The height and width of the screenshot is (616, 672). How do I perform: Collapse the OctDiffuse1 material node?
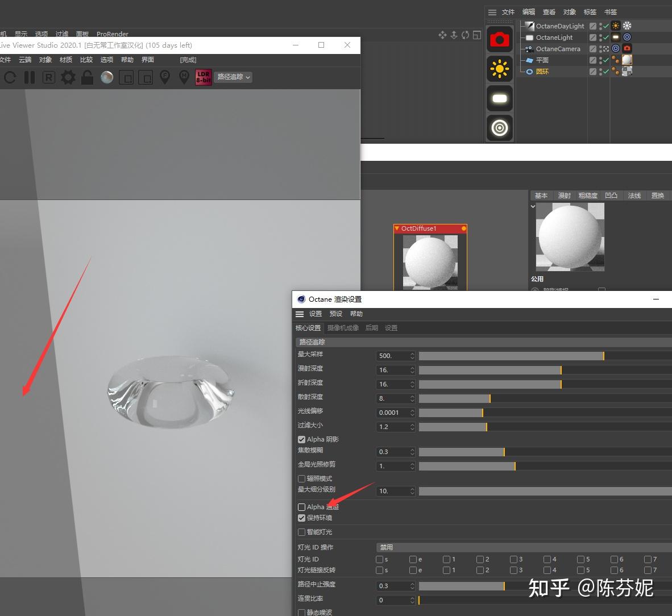coord(397,228)
